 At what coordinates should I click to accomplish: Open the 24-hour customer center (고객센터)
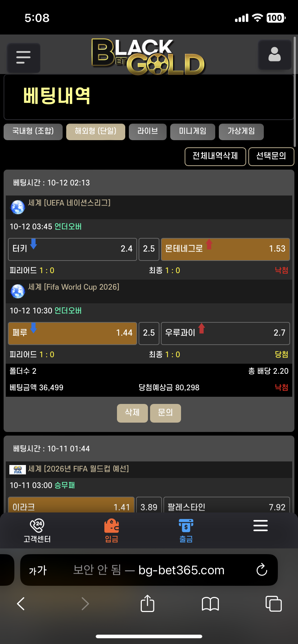[37, 530]
